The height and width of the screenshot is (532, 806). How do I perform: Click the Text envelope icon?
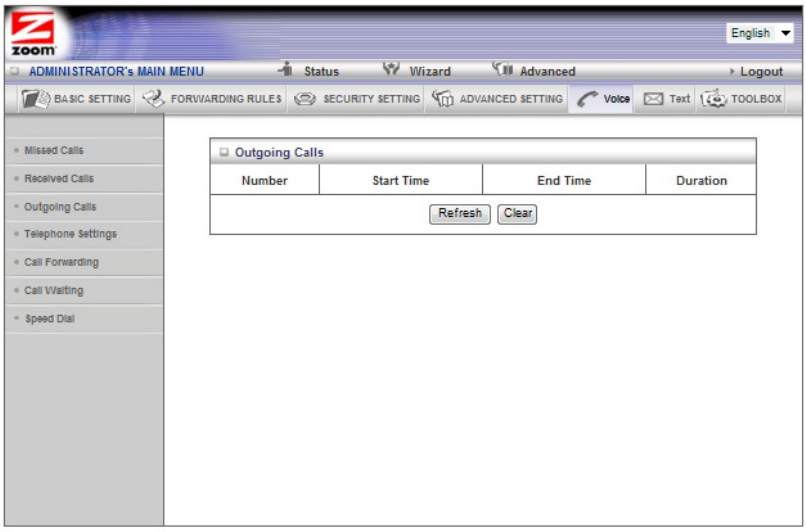click(653, 99)
